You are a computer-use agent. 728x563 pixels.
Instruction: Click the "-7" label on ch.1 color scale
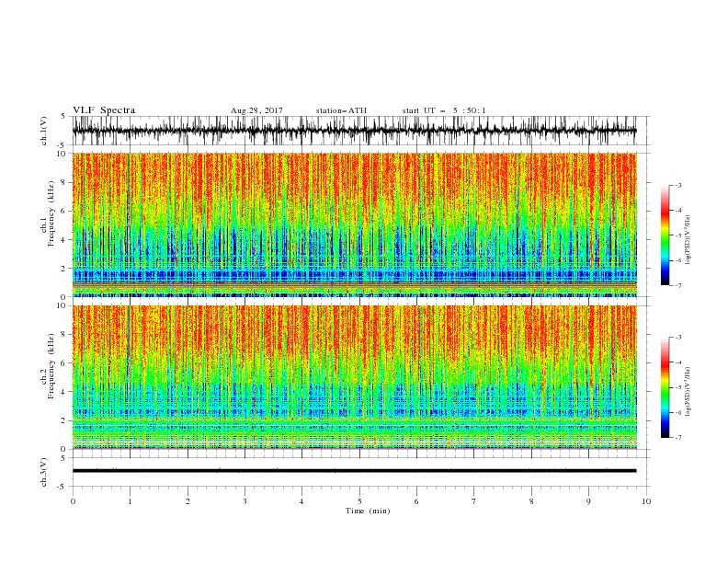pyautogui.click(x=678, y=285)
